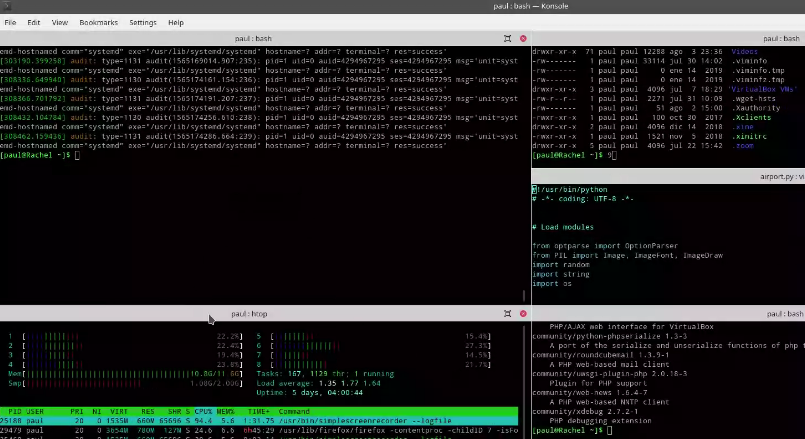The width and height of the screenshot is (805, 439).
Task: Open the Bookmarks menu
Action: (x=99, y=23)
